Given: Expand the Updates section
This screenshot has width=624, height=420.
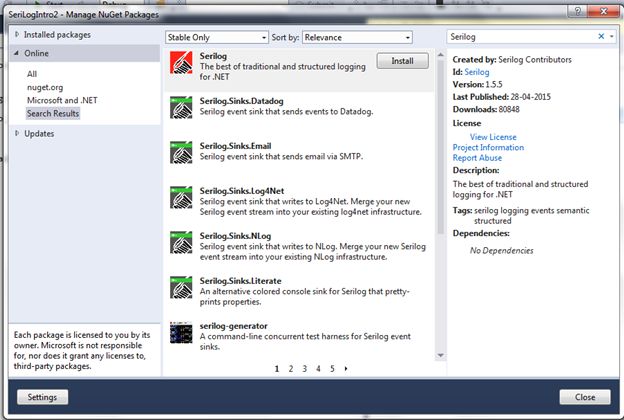Looking at the screenshot, I should tap(17, 133).
